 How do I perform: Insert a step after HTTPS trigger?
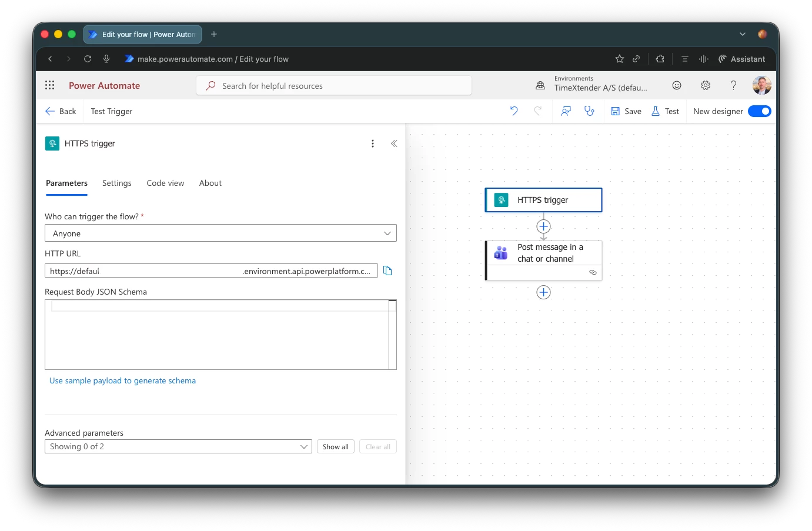pyautogui.click(x=543, y=226)
